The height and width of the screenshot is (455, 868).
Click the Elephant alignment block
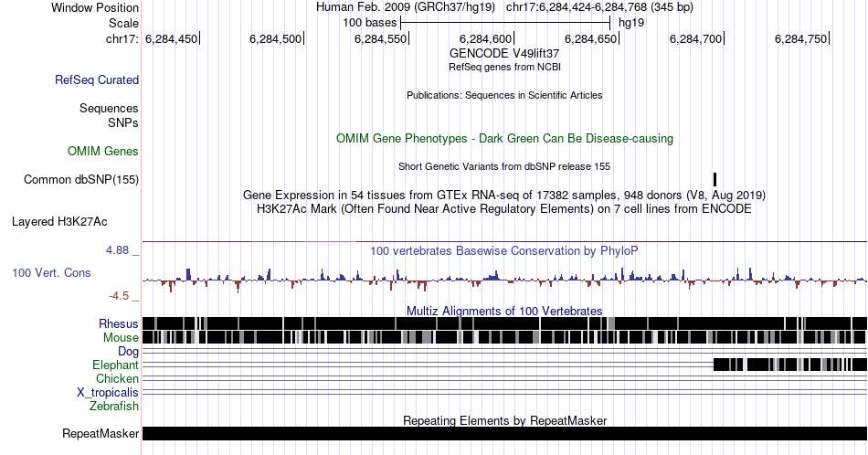tap(790, 365)
